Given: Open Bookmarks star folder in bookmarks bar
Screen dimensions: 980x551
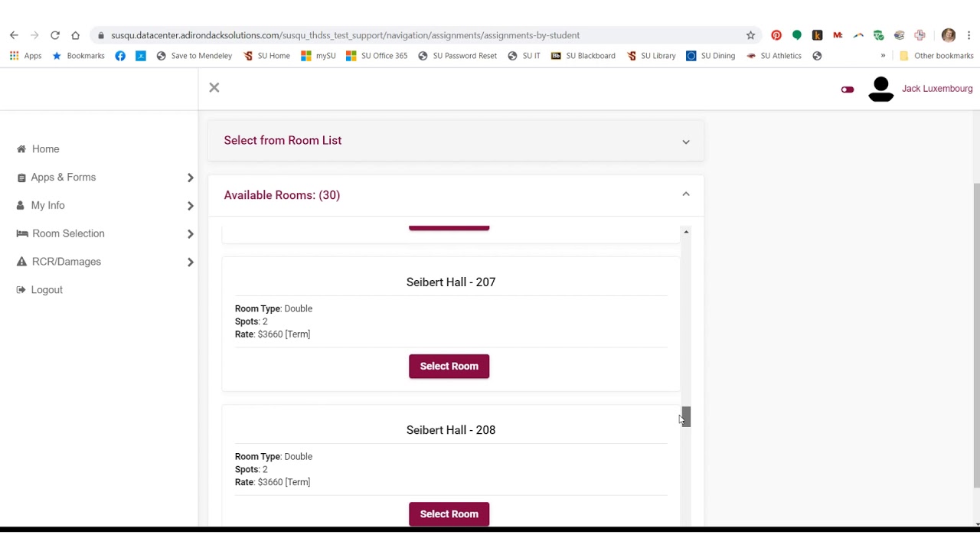Looking at the screenshot, I should tap(78, 56).
